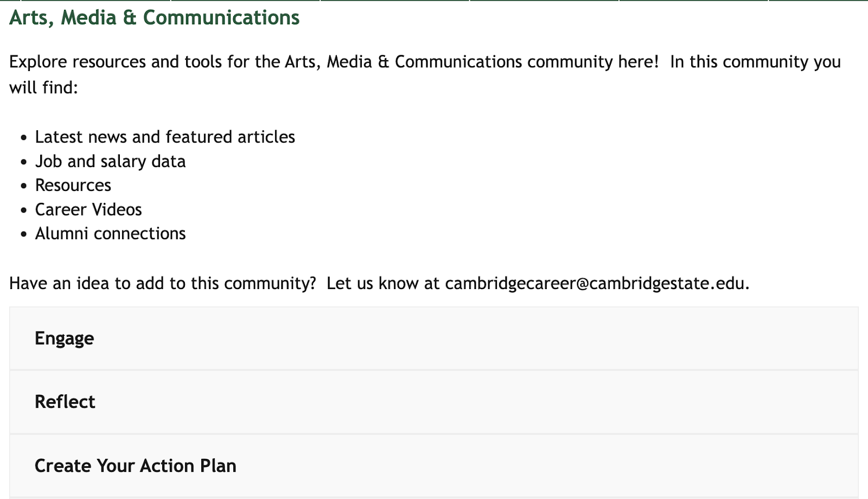Click the Career Videos list item
Viewport: 868px width, 499px height.
point(88,210)
